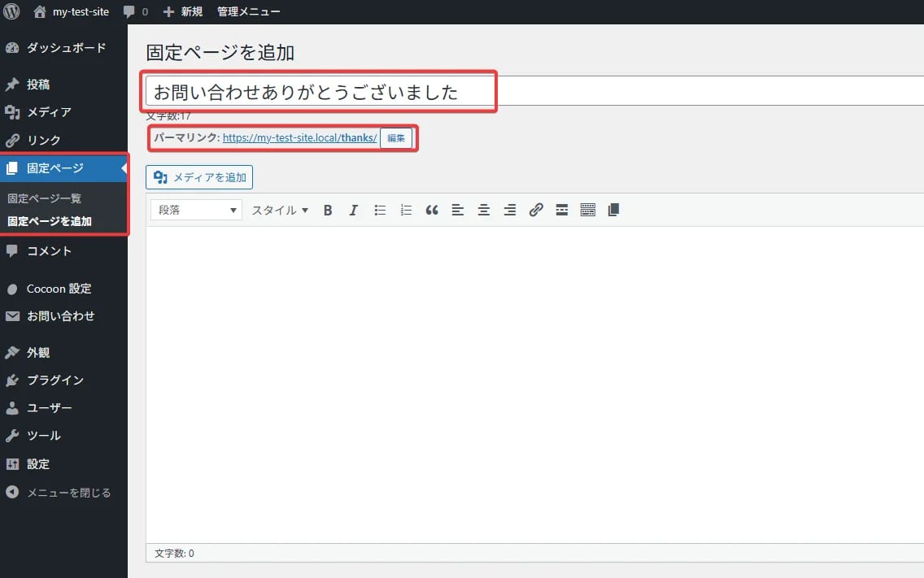Apply italic formatting
The image size is (924, 578).
pyautogui.click(x=354, y=210)
